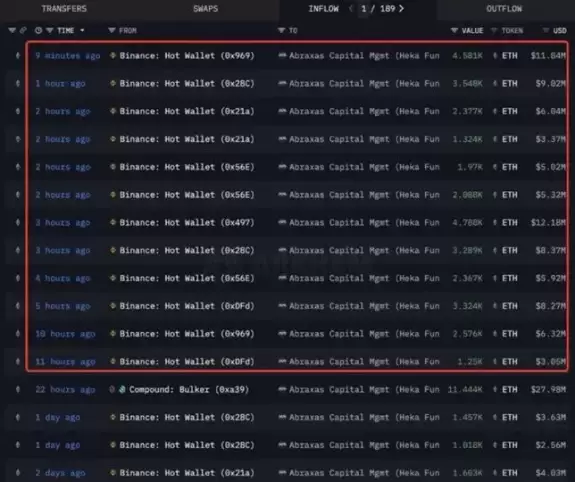Click the Binance icon in 1 hour ago row

click(113, 83)
